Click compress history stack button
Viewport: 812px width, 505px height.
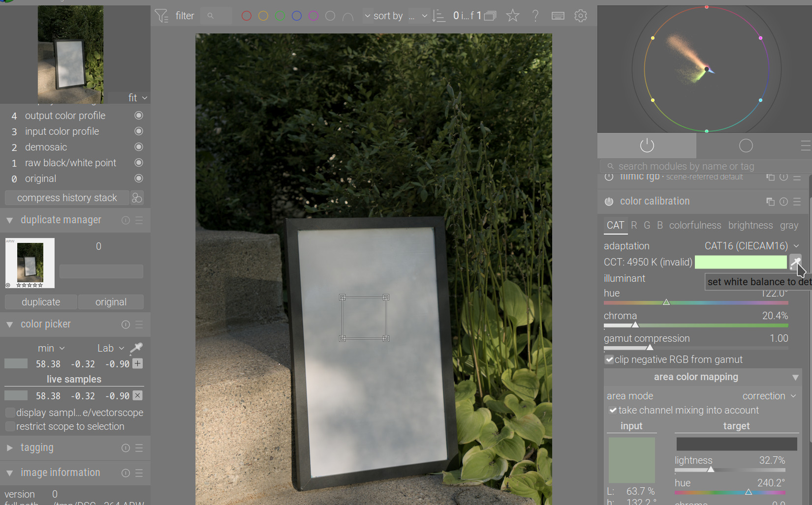point(67,198)
